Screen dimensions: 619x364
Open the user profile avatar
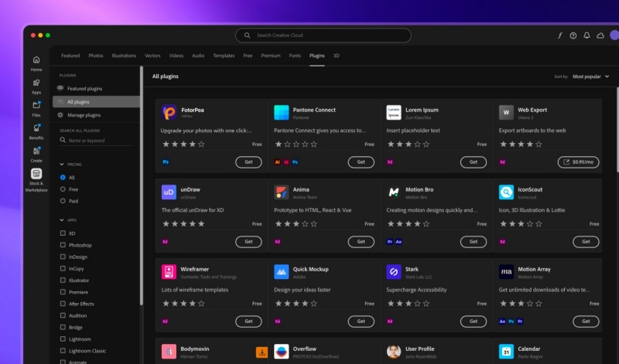click(x=614, y=35)
